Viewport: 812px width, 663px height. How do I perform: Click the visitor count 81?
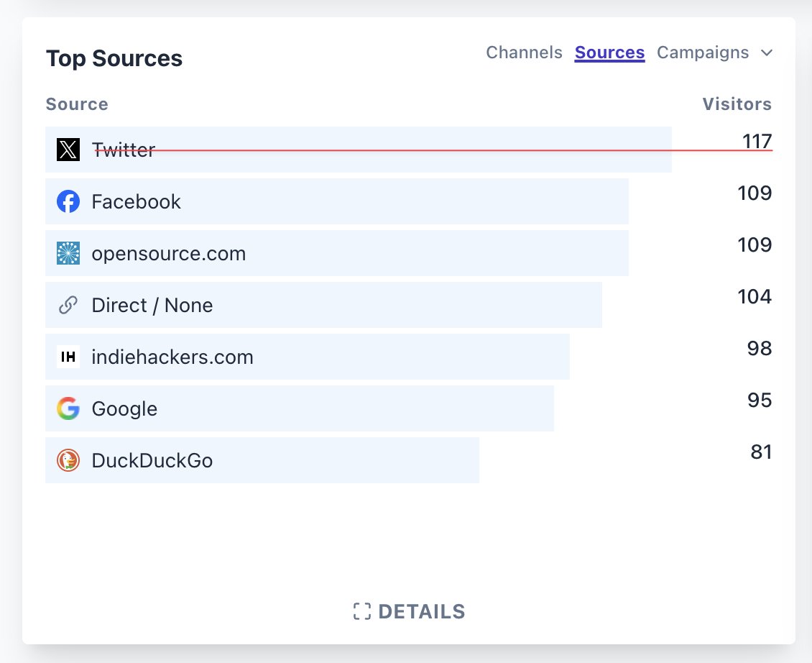point(761,452)
